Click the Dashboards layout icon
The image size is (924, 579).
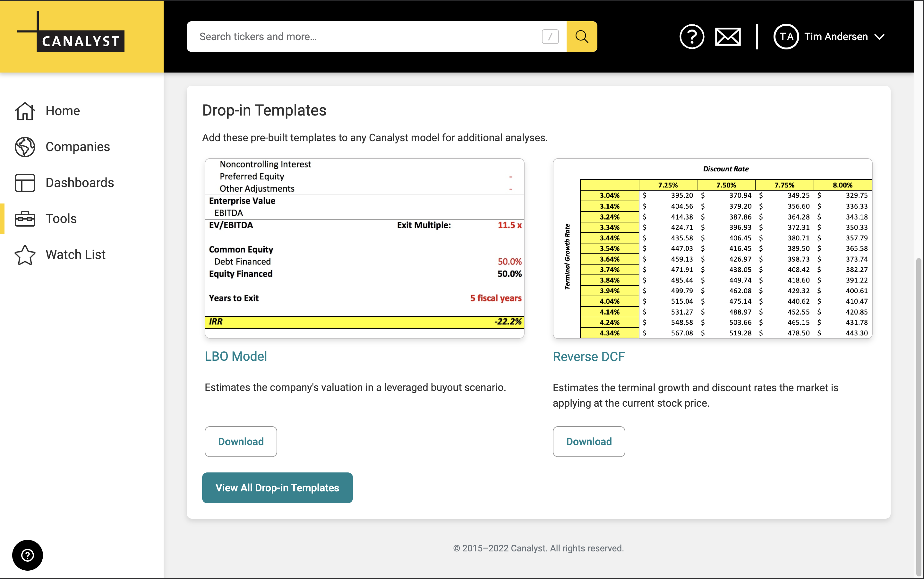point(25,183)
